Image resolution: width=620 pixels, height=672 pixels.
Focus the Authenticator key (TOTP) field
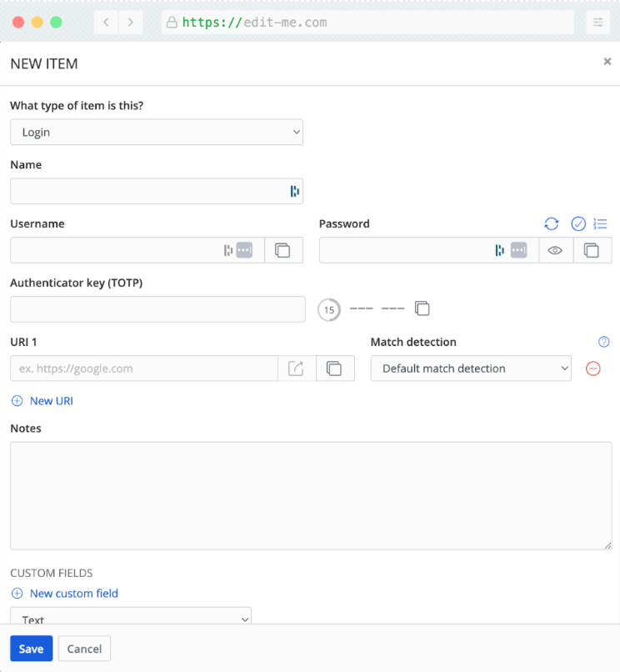click(x=158, y=309)
